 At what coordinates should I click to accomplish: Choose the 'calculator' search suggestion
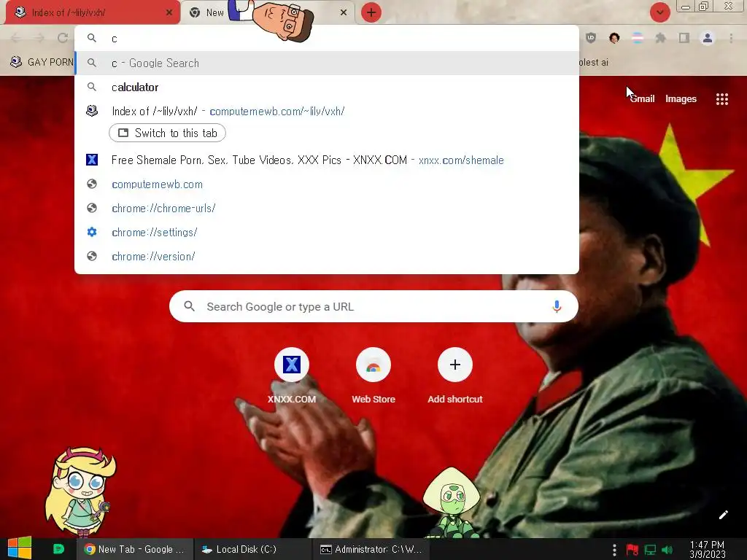(327, 87)
